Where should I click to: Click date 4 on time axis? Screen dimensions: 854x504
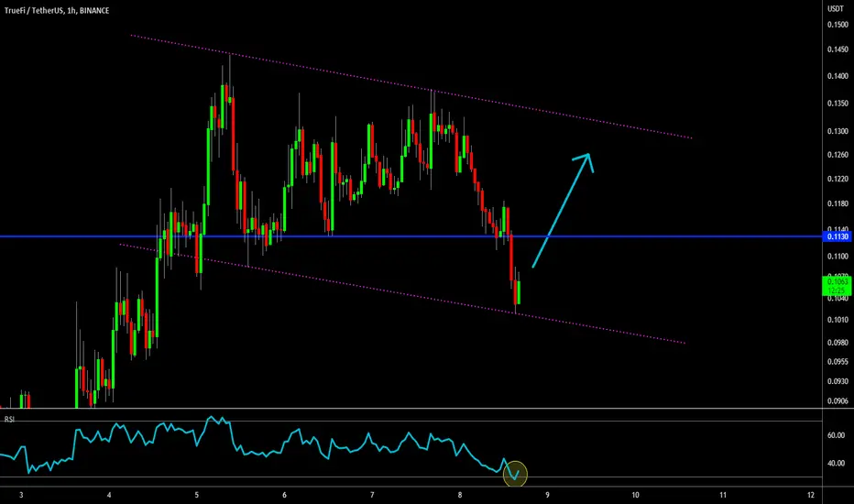pyautogui.click(x=109, y=495)
